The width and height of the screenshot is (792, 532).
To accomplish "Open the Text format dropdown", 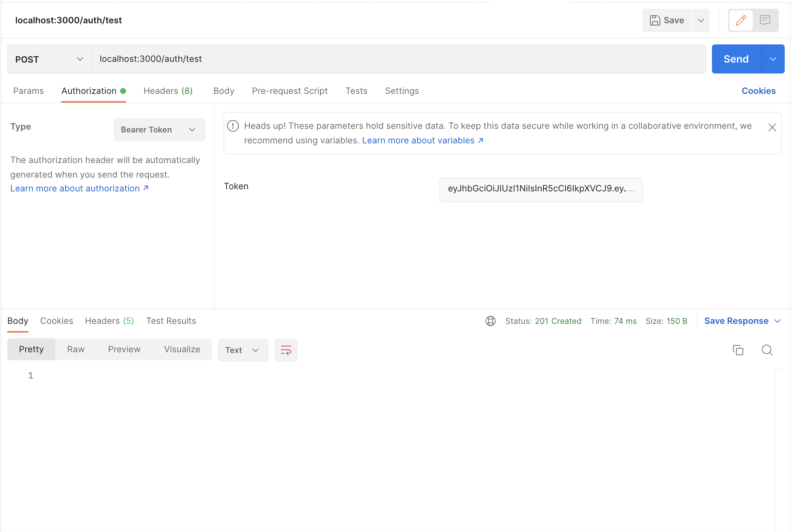I will click(x=243, y=350).
